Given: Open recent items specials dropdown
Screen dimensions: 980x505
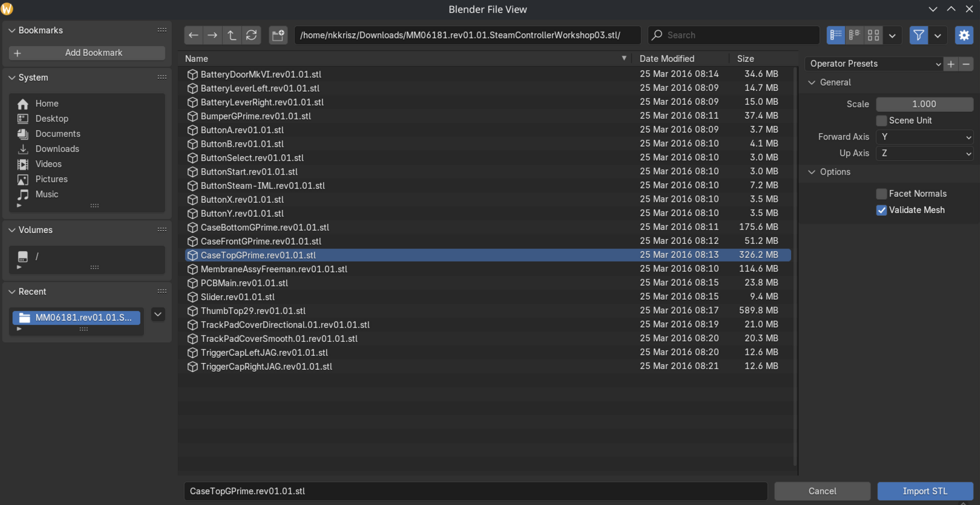Looking at the screenshot, I should click(x=158, y=314).
